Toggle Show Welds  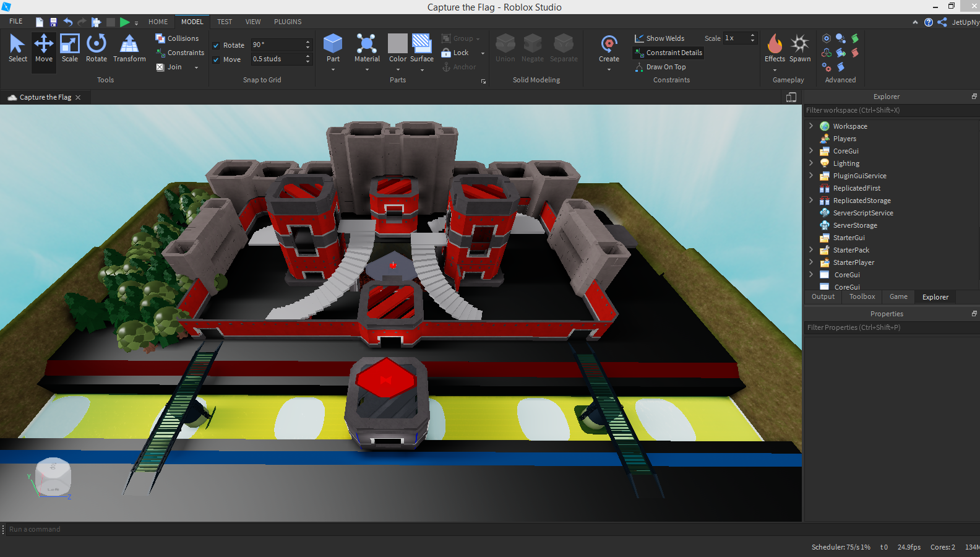(x=660, y=38)
